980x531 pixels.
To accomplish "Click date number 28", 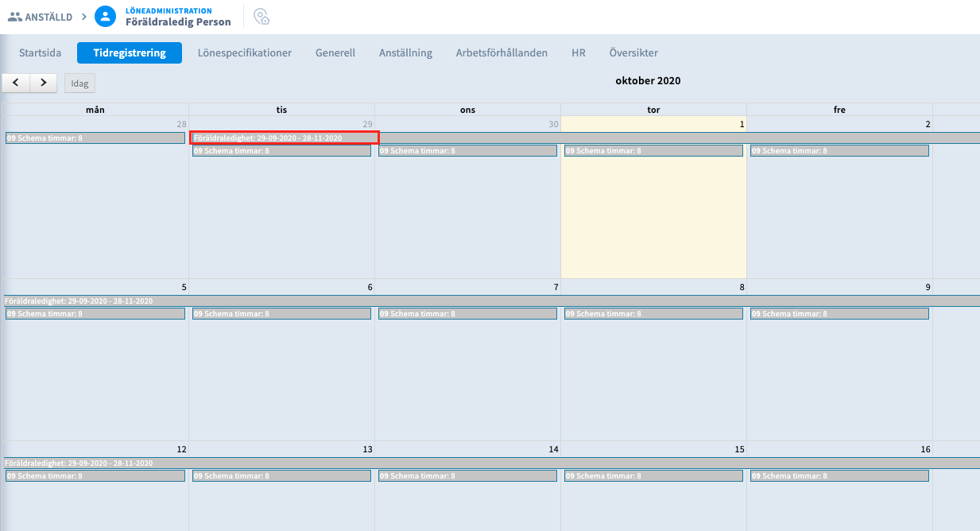I will click(x=181, y=124).
